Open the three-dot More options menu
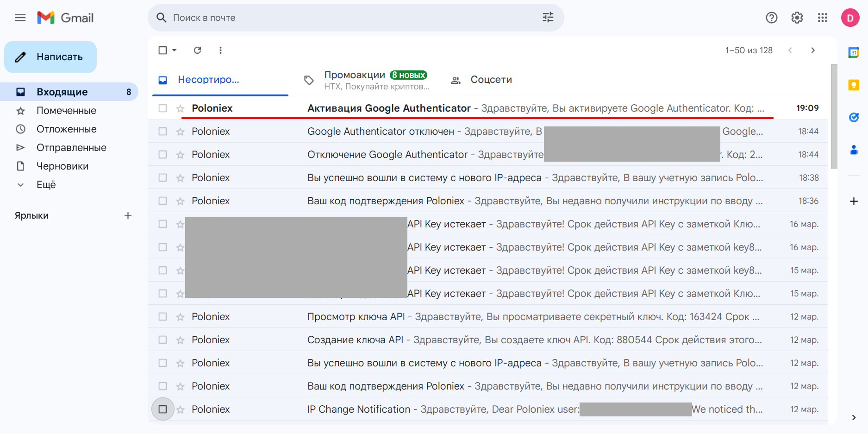Screen dimensions: 868x434 pos(220,50)
